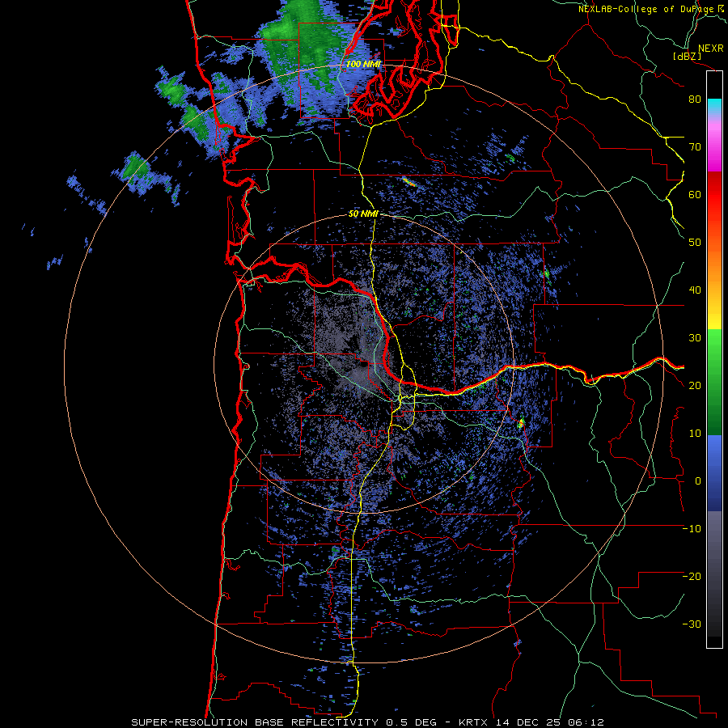This screenshot has width=728, height=728.
Task: Click the NEXR label above the color scale
Action: [710, 49]
